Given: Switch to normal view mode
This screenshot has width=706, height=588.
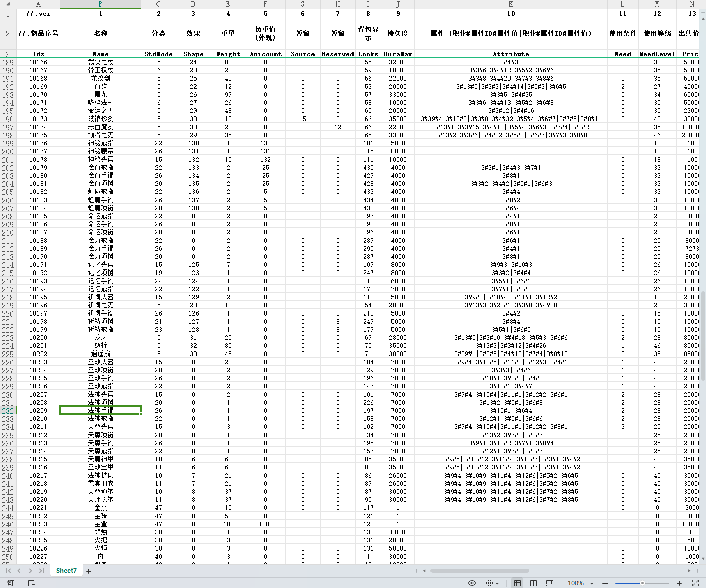Looking at the screenshot, I should pyautogui.click(x=517, y=583).
